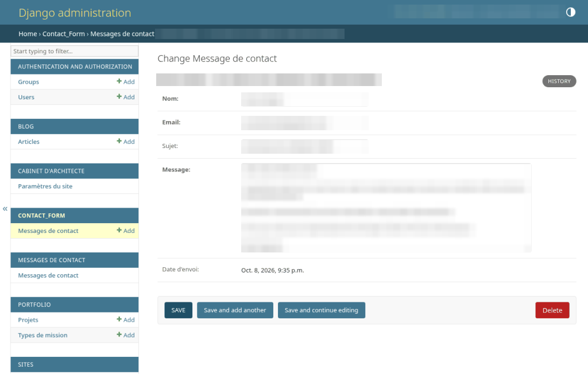Open Paramètres du site

point(45,186)
